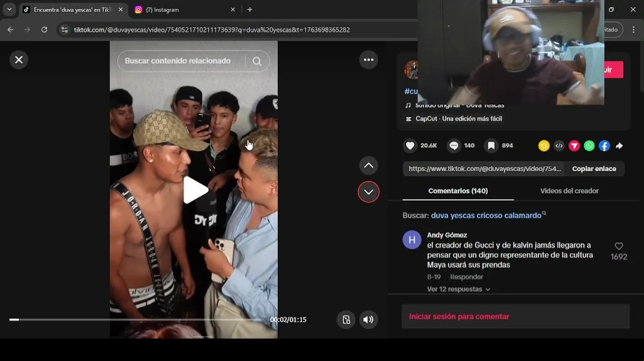Play the video using center play button
Screen dimensions: 644x361
click(195, 190)
